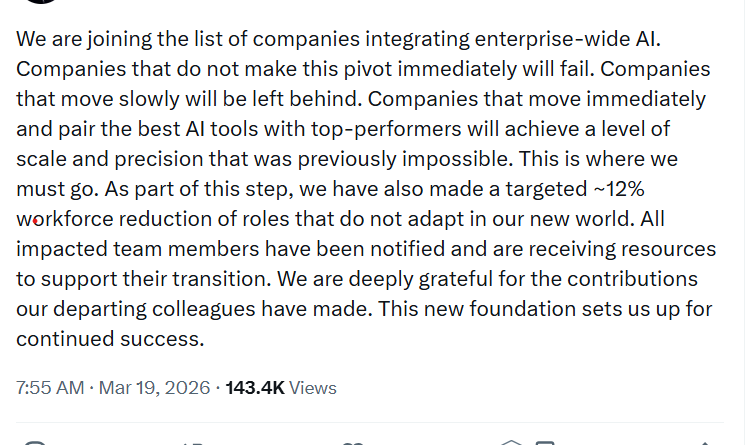The width and height of the screenshot is (746, 445).
Task: Open the share icon at bottom right
Action: coord(708,442)
